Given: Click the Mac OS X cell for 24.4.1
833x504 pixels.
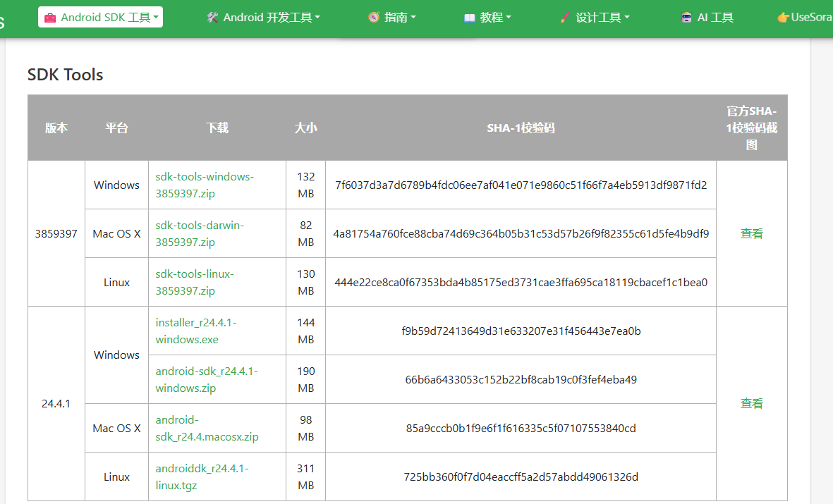Looking at the screenshot, I should [x=116, y=428].
